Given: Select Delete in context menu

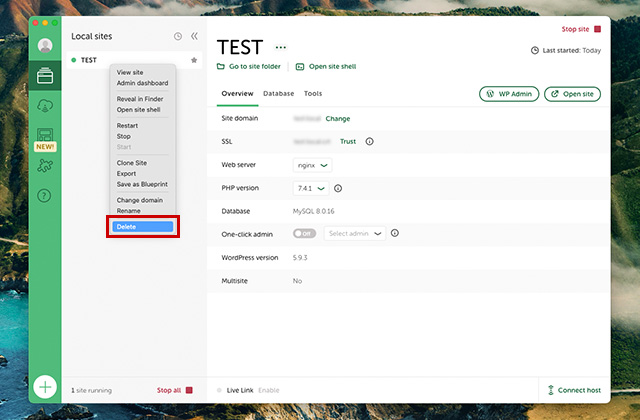Looking at the screenshot, I should (x=143, y=227).
